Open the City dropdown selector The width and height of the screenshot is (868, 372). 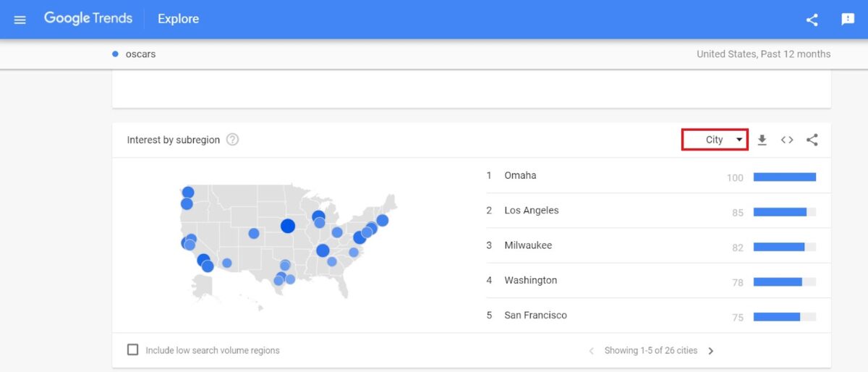[x=715, y=140]
